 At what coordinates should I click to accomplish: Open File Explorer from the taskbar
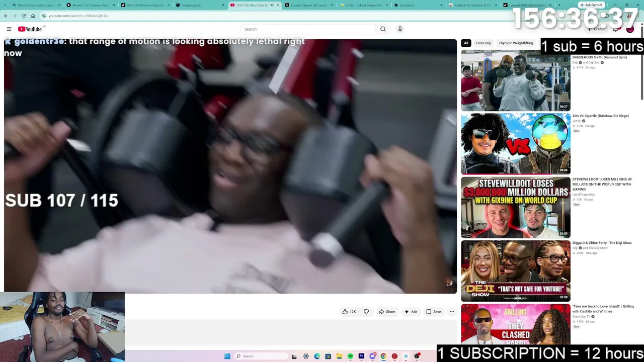339,356
